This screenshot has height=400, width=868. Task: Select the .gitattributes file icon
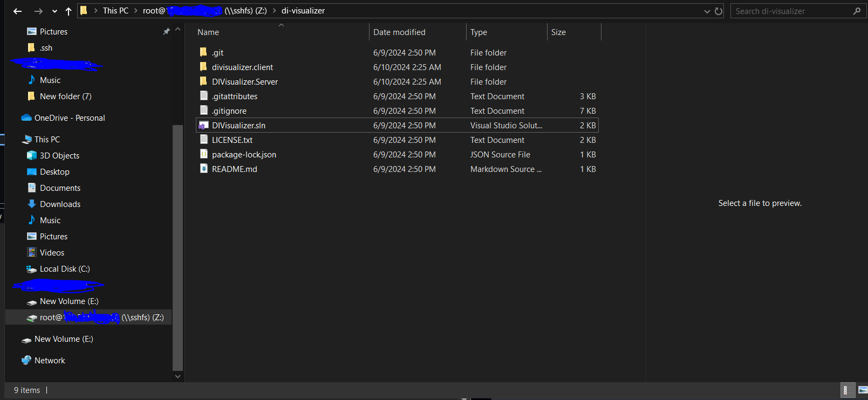[203, 96]
